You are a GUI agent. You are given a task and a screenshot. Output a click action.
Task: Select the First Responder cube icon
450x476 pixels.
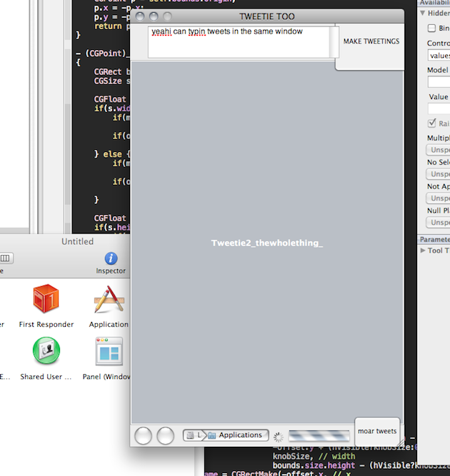[x=46, y=298]
